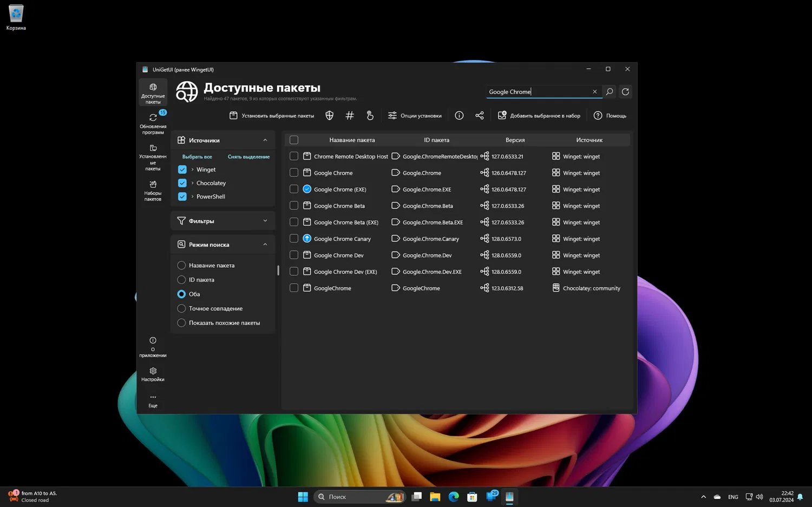Check the Google Chrome Beta package checkbox

[x=294, y=206]
